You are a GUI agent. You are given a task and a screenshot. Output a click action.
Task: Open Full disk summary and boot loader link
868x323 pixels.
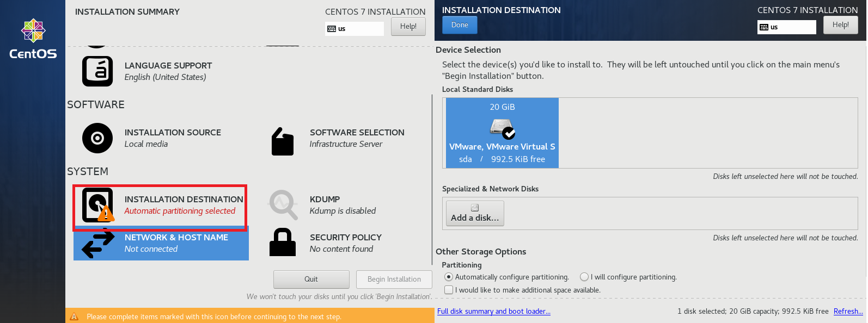pos(494,312)
